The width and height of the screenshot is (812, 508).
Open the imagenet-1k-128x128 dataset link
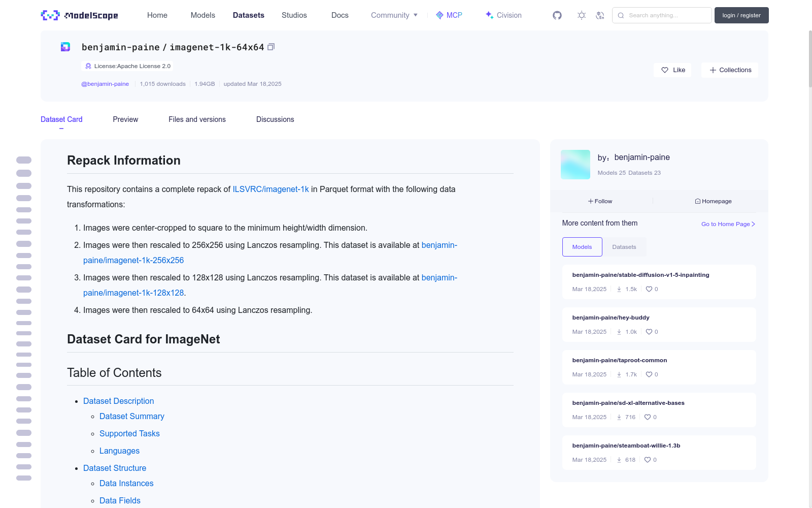pyautogui.click(x=133, y=293)
